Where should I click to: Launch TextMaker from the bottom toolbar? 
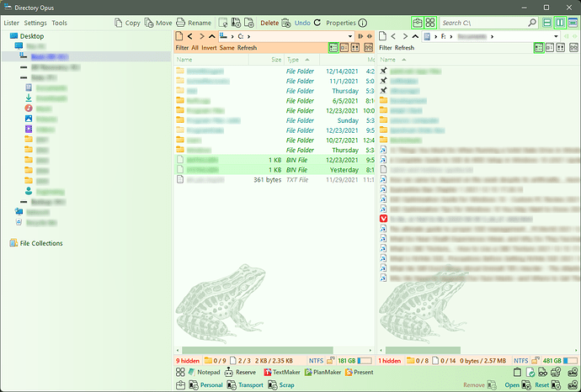281,372
